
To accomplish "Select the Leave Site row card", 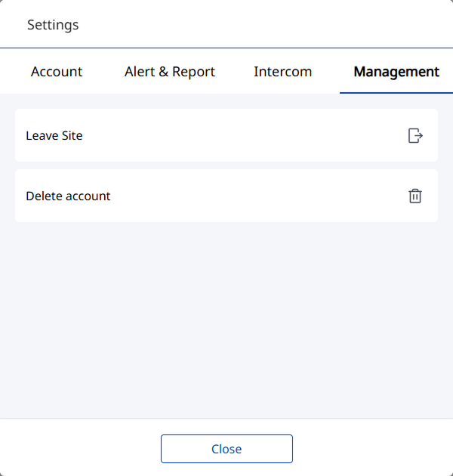I will coord(226,136).
